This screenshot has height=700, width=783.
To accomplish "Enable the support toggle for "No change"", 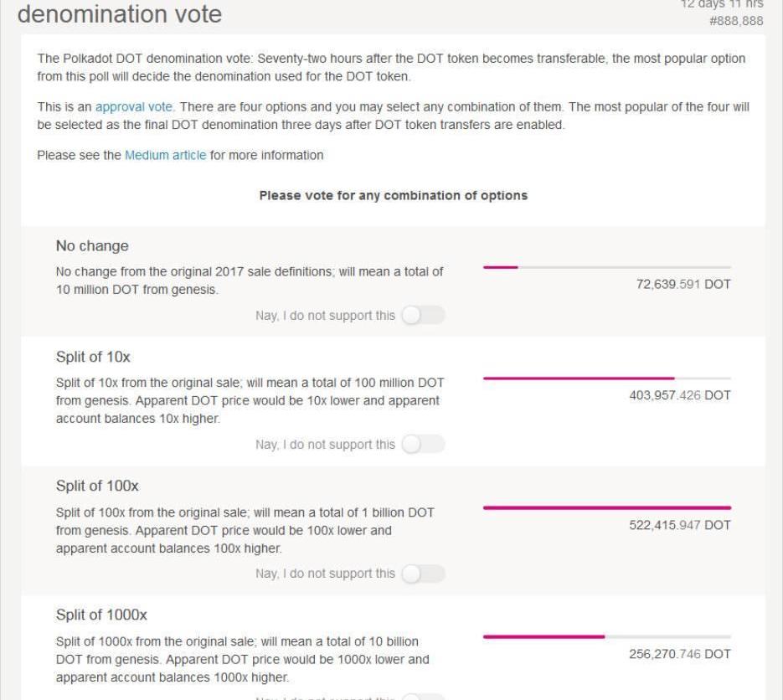I will [423, 316].
